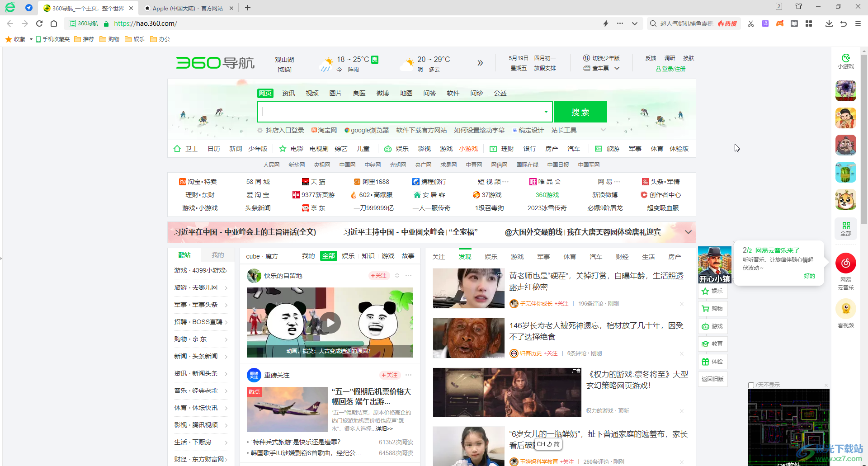Switch to the 地图 search tab
The height and width of the screenshot is (466, 868).
[406, 93]
